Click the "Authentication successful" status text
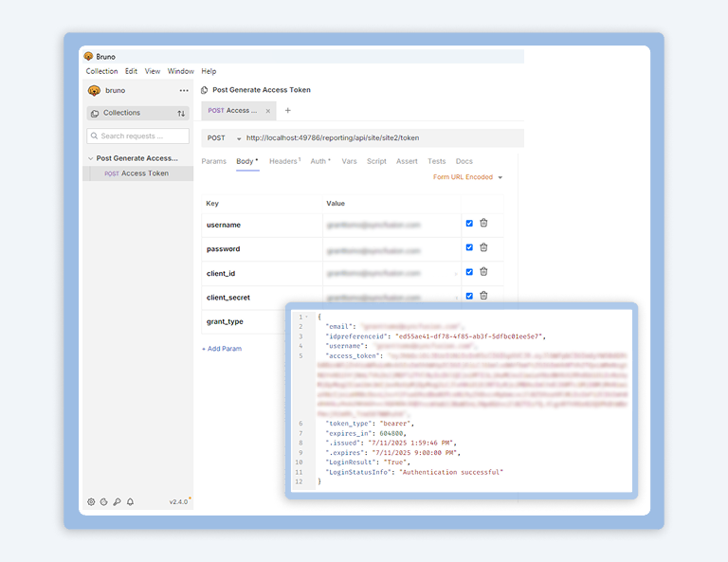728x562 pixels. coord(451,472)
